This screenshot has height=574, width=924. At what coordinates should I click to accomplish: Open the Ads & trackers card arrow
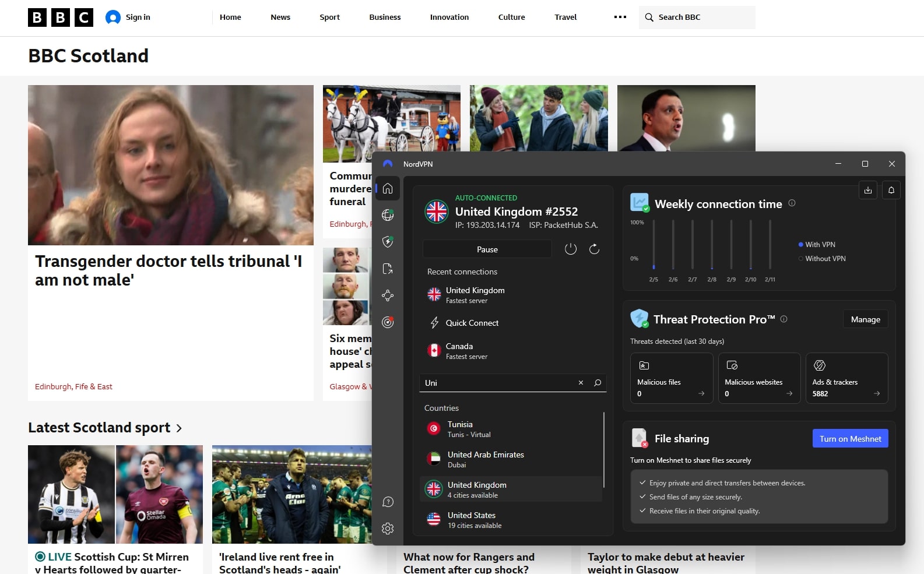coord(877,394)
